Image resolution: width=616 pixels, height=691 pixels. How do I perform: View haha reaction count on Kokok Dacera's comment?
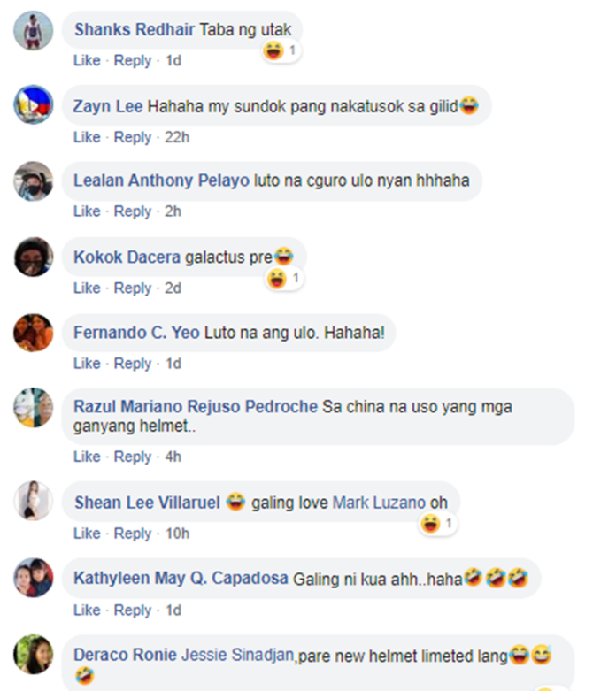click(x=285, y=279)
